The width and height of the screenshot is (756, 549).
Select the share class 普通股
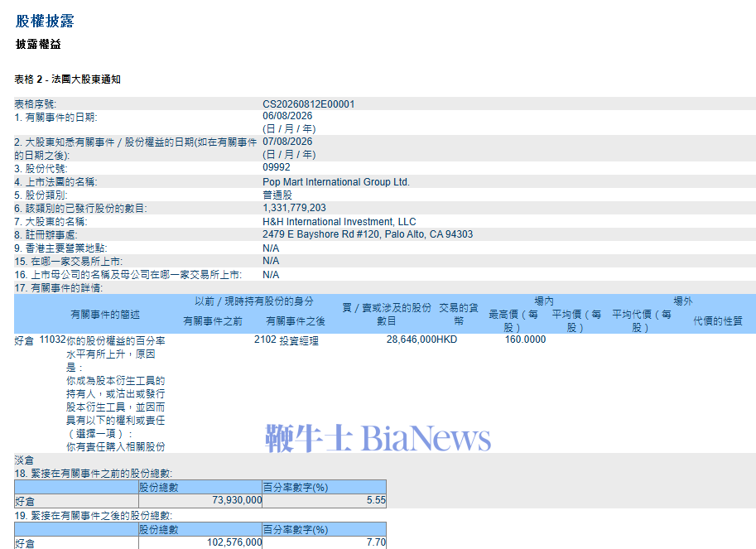coord(277,195)
